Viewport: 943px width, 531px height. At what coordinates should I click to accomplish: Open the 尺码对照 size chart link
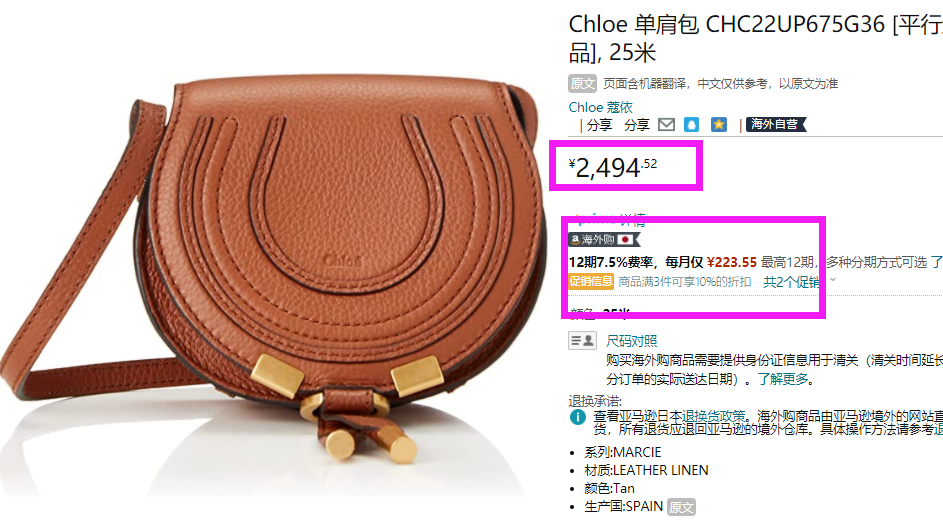tap(631, 342)
